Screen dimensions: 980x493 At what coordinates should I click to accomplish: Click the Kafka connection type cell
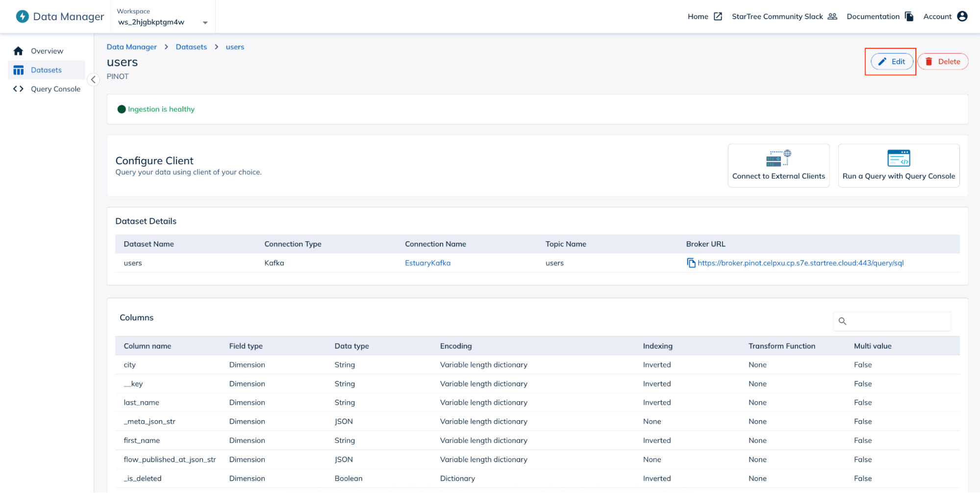point(274,263)
